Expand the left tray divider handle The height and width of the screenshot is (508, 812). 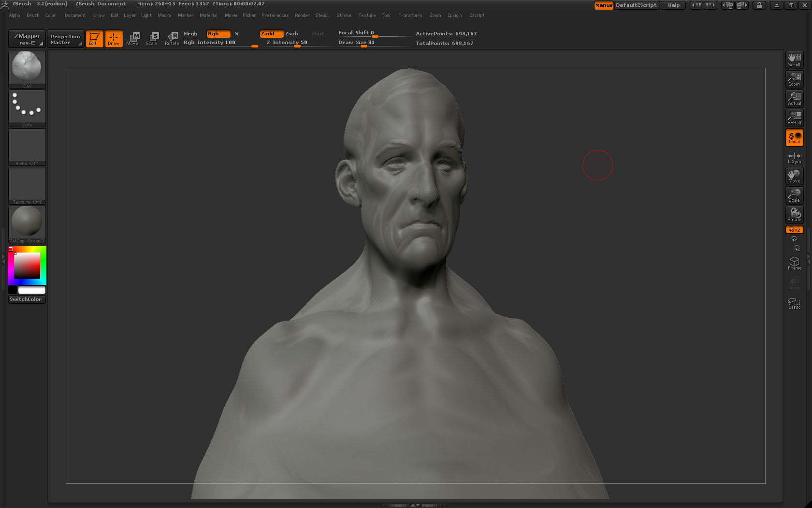point(3,260)
